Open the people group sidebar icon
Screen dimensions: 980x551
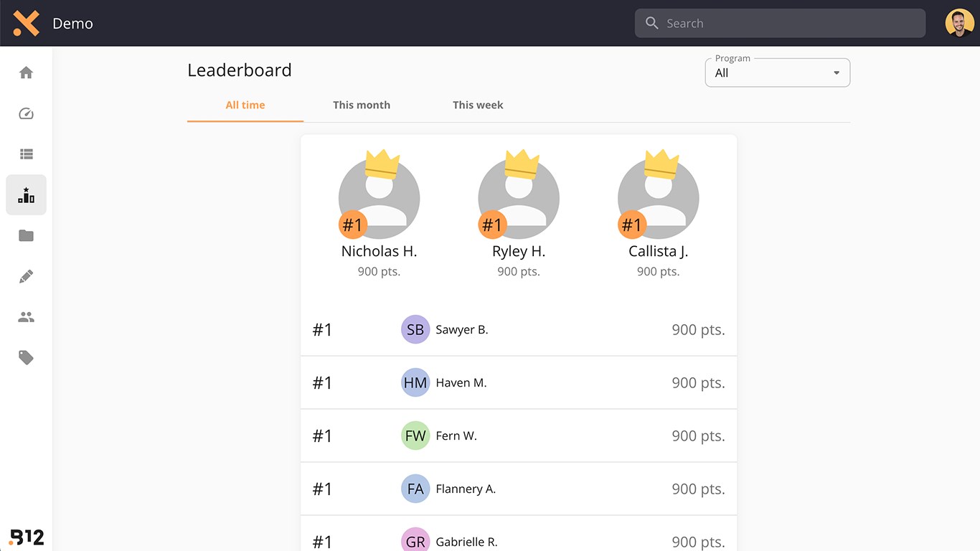pyautogui.click(x=26, y=317)
